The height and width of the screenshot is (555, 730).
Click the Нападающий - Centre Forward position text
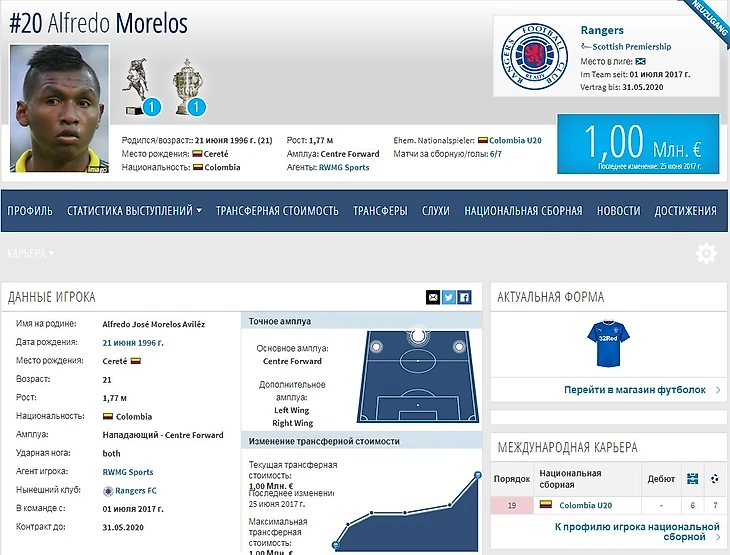pyautogui.click(x=163, y=435)
